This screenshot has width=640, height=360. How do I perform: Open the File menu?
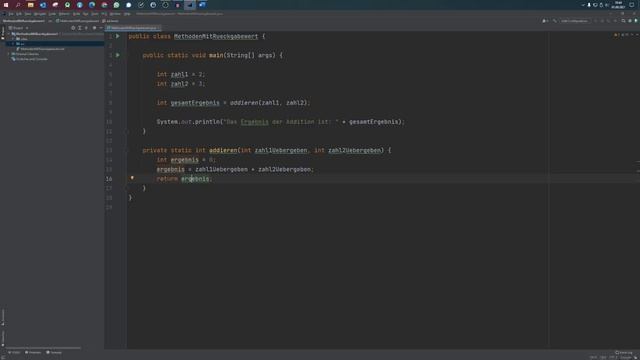[11, 14]
